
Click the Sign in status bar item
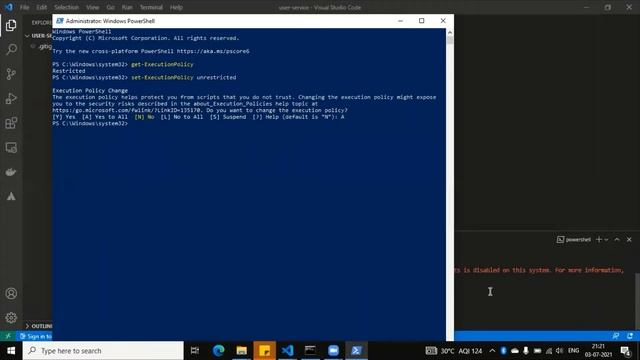coord(36,336)
